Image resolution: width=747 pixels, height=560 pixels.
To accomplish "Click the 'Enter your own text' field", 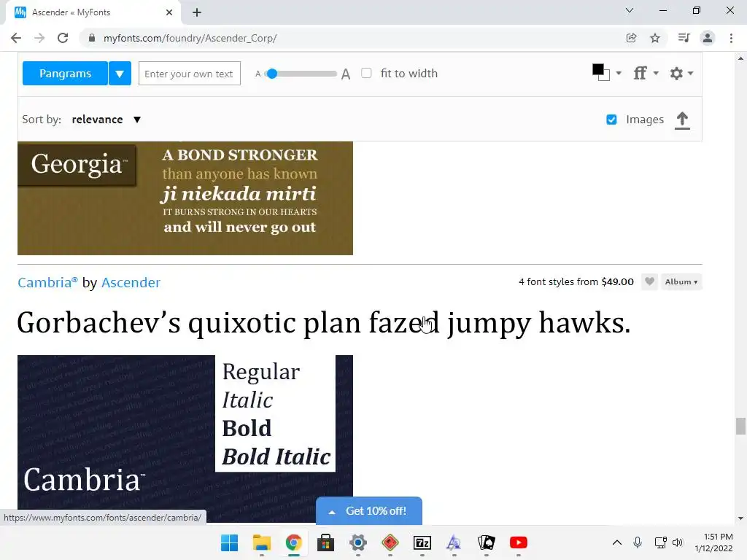I will 189,74.
